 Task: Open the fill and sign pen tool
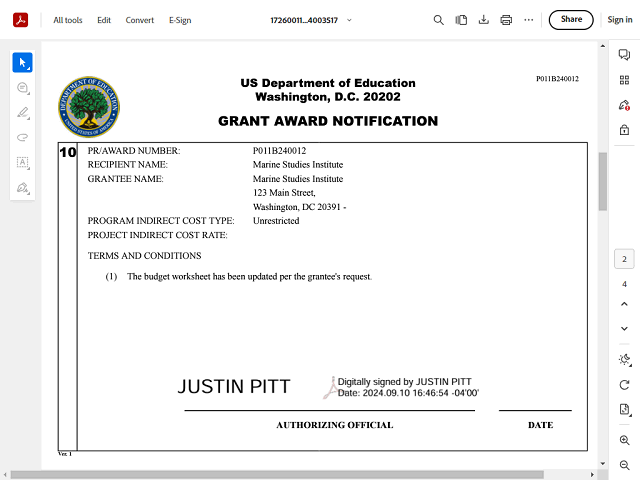[x=22, y=187]
